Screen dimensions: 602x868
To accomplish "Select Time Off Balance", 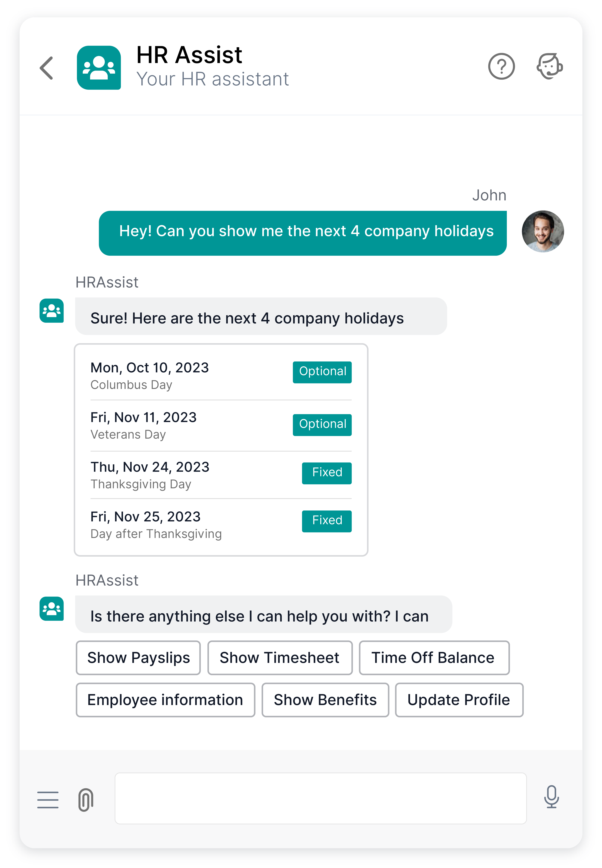I will (x=434, y=658).
